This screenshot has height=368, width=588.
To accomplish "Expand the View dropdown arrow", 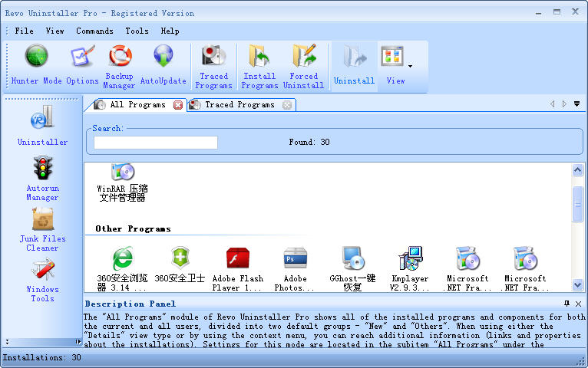I will click(410, 67).
